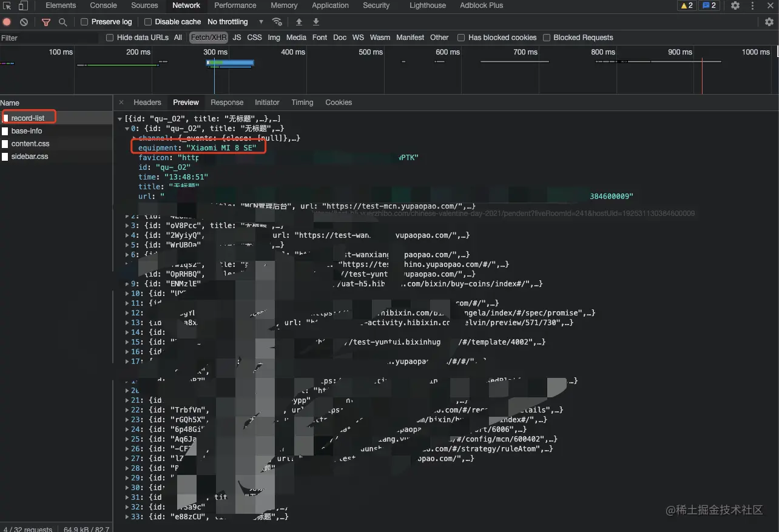Stop recording network log

pos(7,22)
